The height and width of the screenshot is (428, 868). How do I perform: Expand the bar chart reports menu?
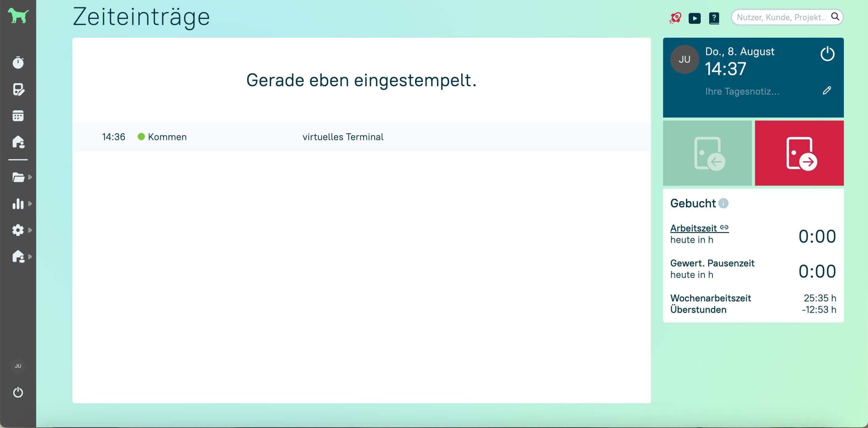[x=19, y=204]
